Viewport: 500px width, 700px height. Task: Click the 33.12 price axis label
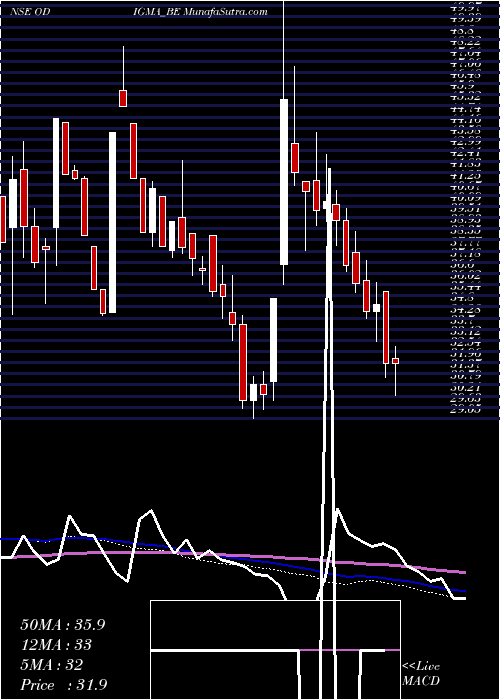point(466,332)
